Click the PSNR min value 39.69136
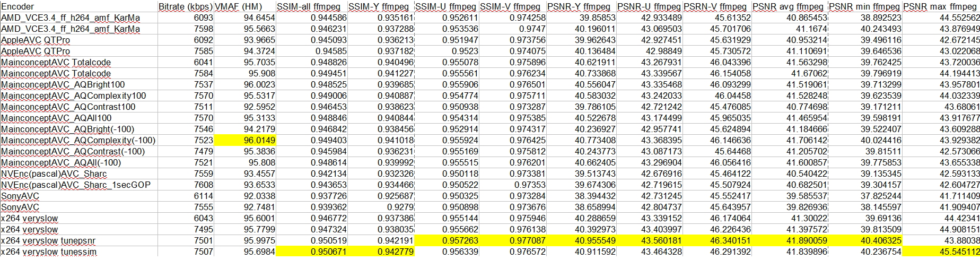Screen dimensions: 980x260 [x=865, y=218]
